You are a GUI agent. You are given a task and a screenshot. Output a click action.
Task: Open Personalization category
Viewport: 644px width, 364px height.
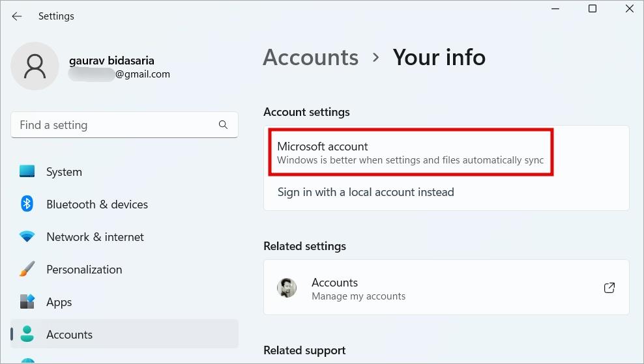[x=124, y=269]
